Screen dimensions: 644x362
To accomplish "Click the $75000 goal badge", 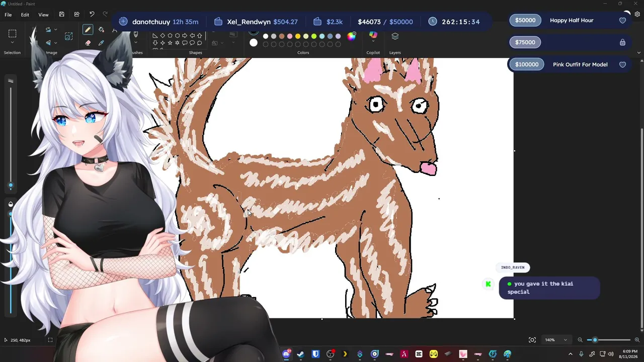I will (525, 42).
